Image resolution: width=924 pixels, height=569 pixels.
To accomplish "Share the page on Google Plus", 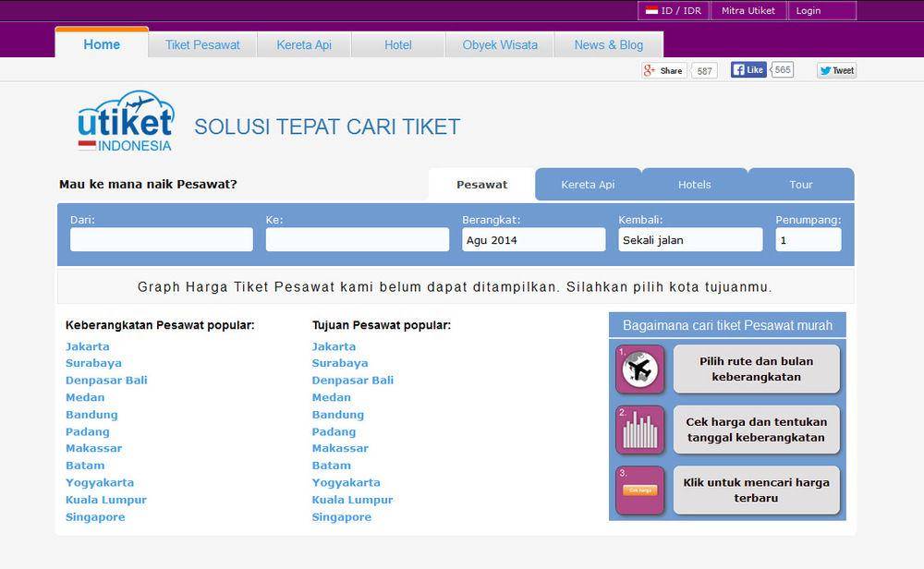I will 664,71.
